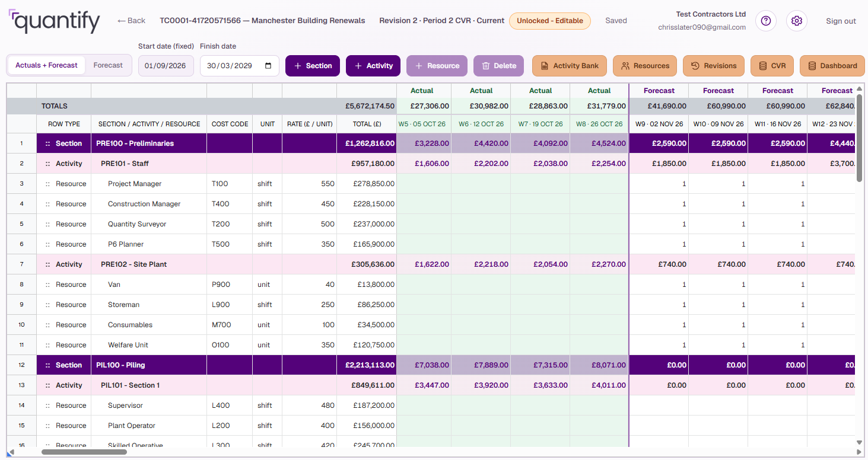
Task: Click drag handle of Welfare Unit row
Action: point(47,345)
